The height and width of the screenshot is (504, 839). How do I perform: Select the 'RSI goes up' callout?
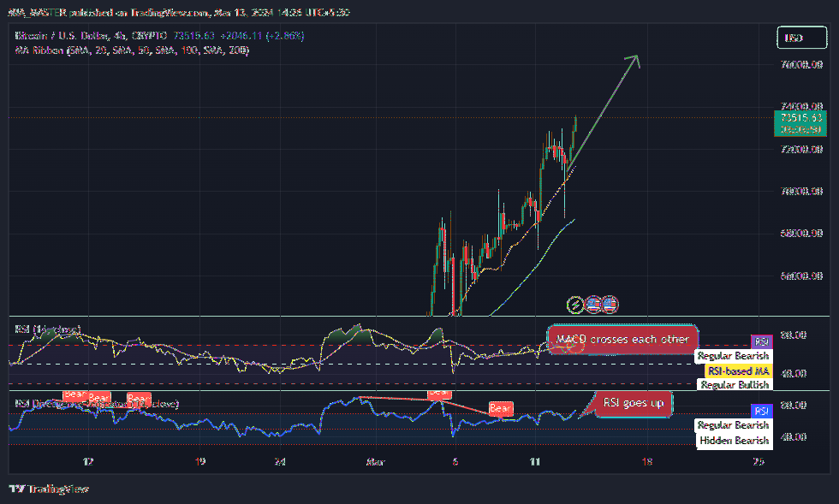tap(634, 403)
